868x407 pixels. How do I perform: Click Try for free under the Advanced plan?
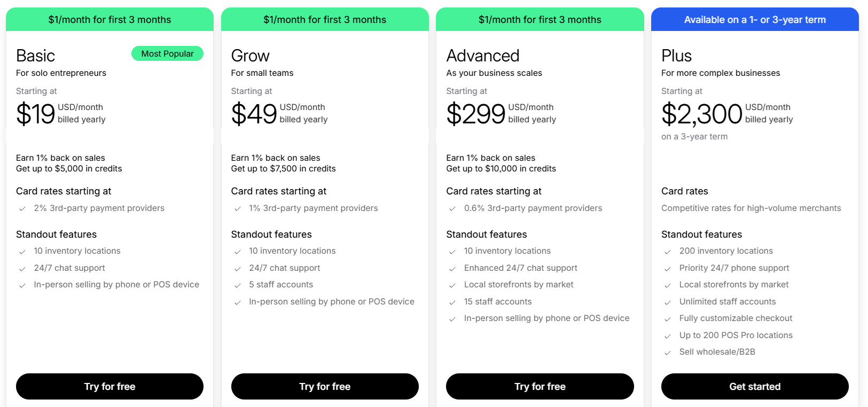coord(539,386)
